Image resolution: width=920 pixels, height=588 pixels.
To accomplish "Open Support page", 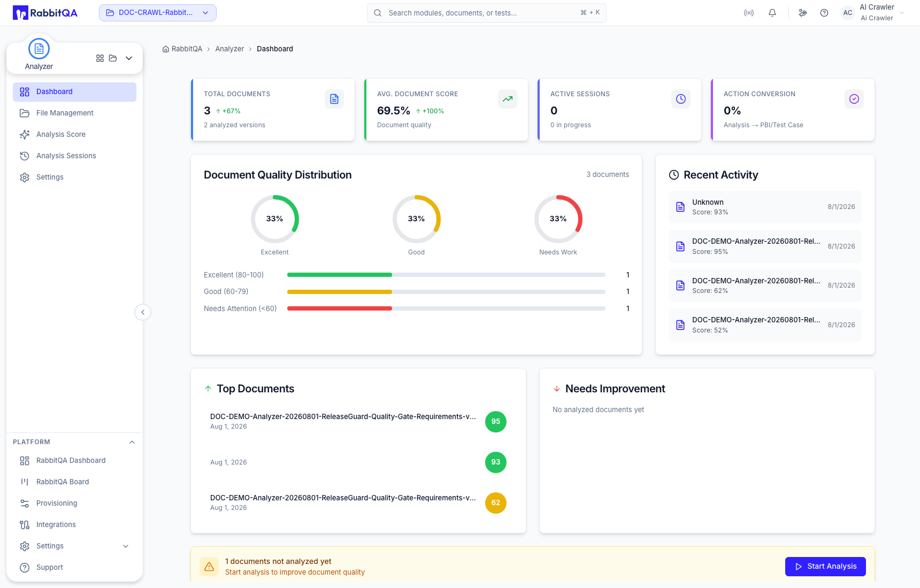I will coord(74,568).
